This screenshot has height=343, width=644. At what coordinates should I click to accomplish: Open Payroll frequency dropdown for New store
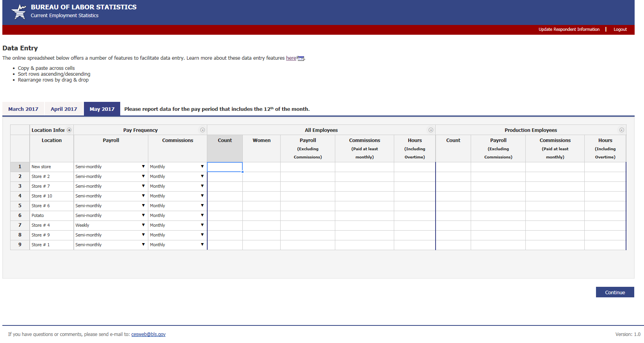click(143, 167)
